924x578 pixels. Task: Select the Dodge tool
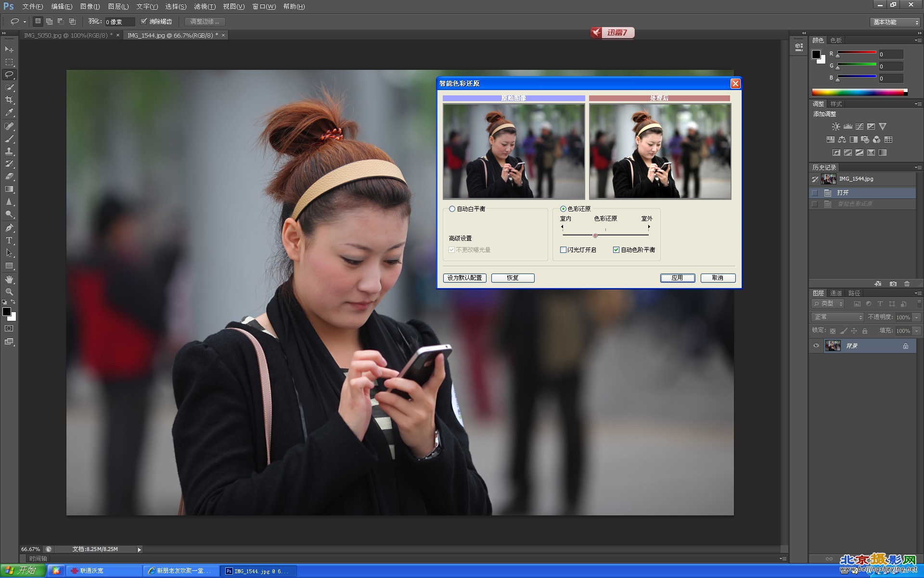tap(9, 214)
